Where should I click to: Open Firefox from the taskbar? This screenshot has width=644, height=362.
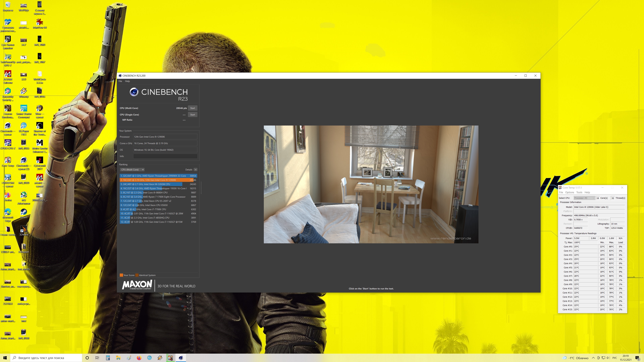139,358
